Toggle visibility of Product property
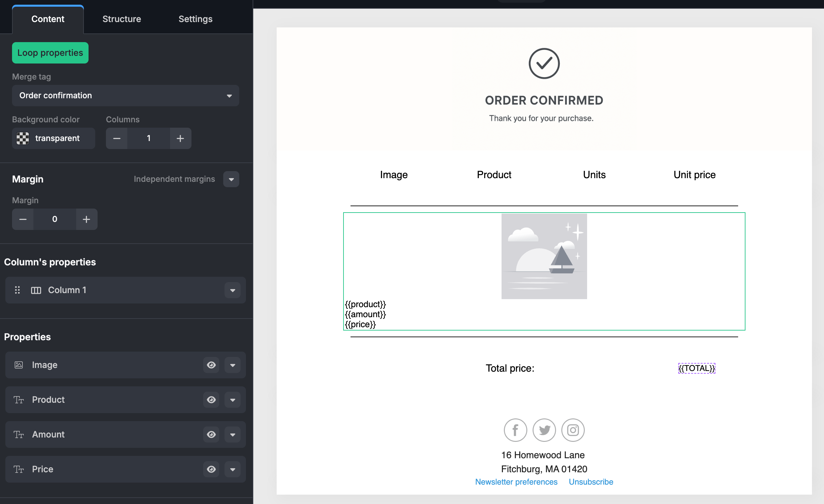Image resolution: width=824 pixels, height=504 pixels. pyautogui.click(x=211, y=400)
